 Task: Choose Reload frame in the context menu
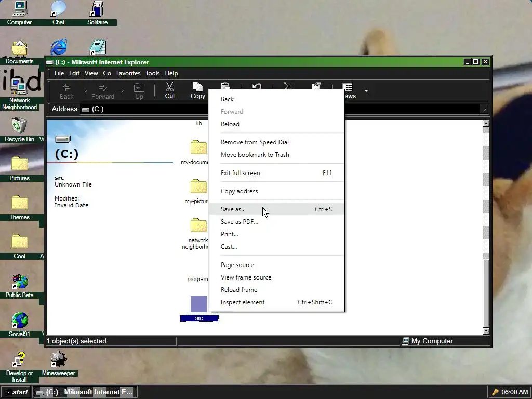pos(276,290)
